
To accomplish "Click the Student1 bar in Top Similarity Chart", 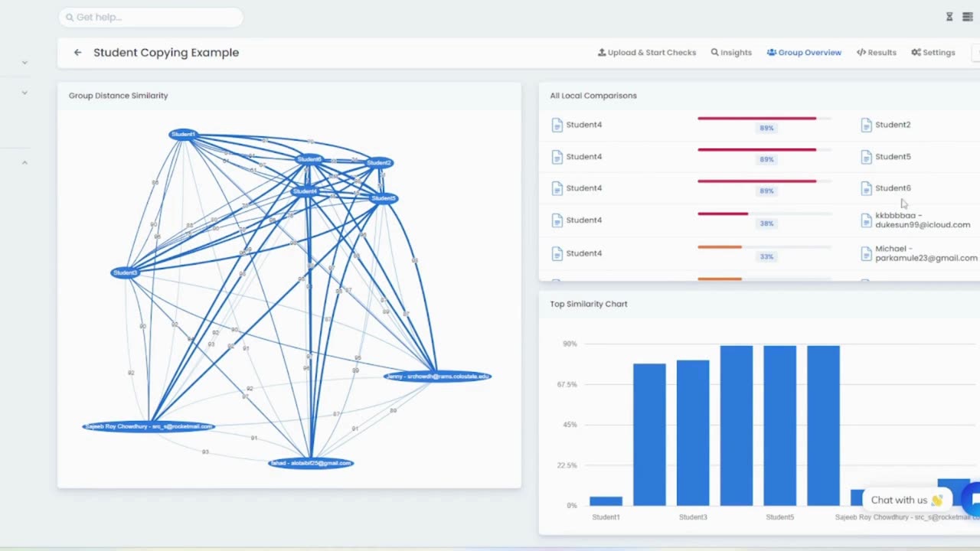I will pyautogui.click(x=606, y=501).
